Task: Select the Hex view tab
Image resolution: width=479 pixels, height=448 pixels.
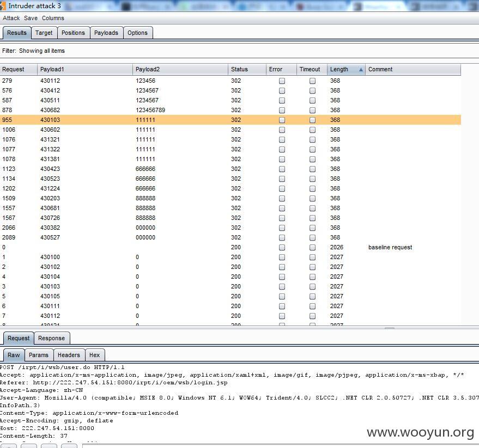Action: (x=94, y=355)
